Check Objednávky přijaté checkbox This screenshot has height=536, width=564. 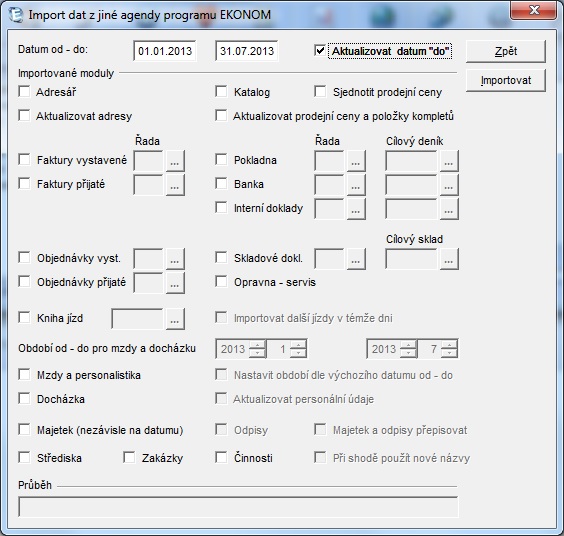click(x=24, y=282)
